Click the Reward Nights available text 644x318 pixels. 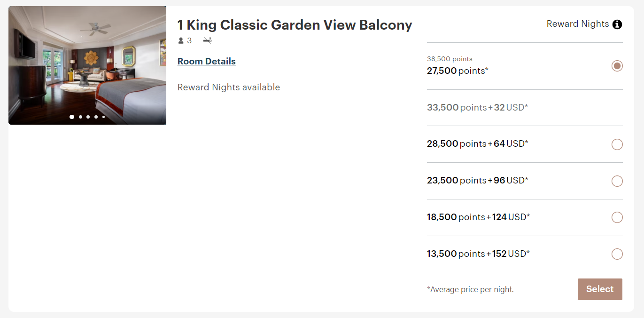click(x=229, y=87)
